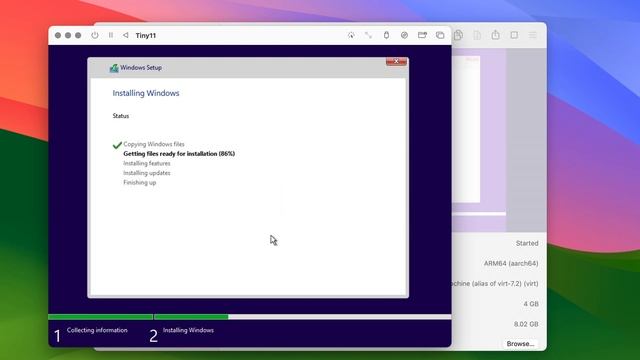Click the zoom dot of Tiny11 window
Viewport: 640px width, 360px height.
point(78,36)
